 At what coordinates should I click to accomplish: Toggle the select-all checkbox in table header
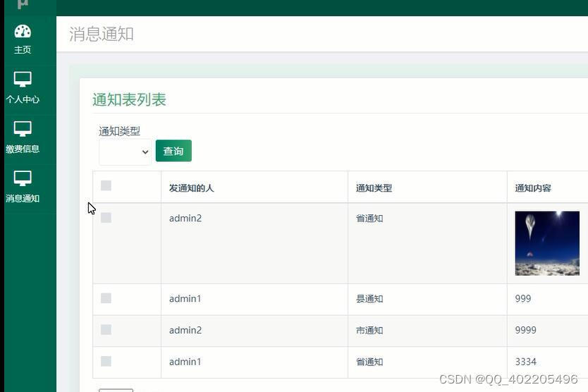(106, 185)
